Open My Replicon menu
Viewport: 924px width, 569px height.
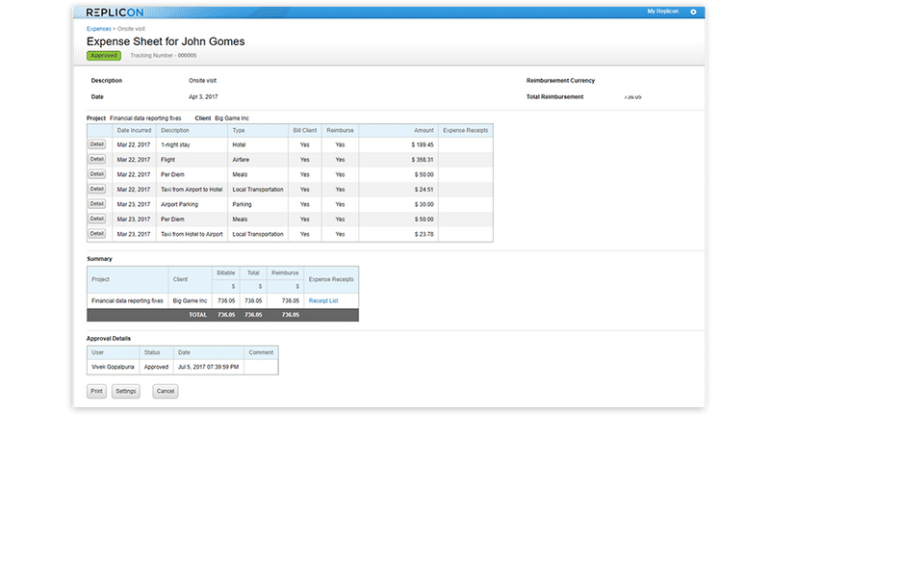point(662,12)
